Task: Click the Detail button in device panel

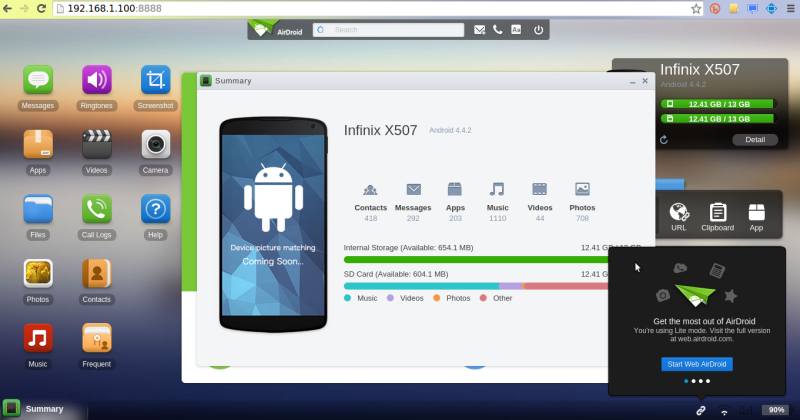Action: pos(755,140)
